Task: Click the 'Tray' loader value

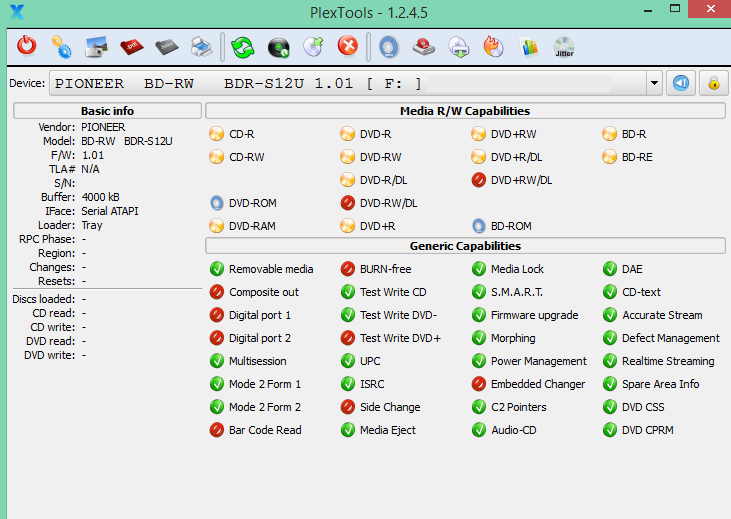Action: 92,225
